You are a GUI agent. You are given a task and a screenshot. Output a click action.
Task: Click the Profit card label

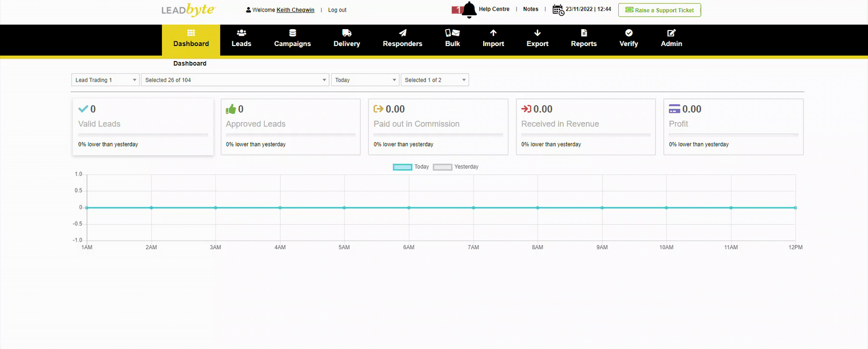click(678, 124)
